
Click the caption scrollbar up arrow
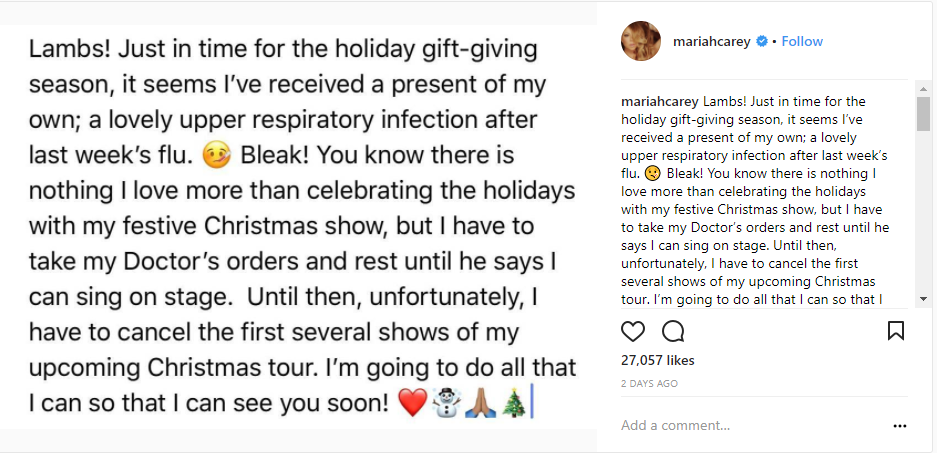(923, 90)
